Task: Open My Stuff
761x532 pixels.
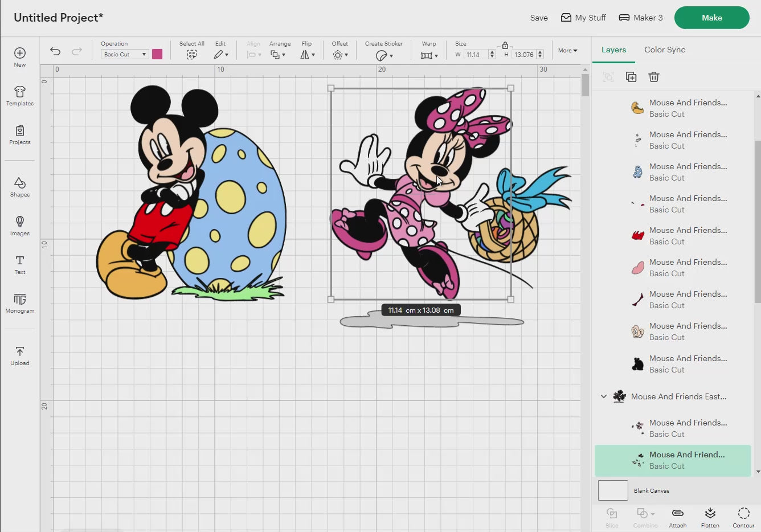Action: [583, 18]
